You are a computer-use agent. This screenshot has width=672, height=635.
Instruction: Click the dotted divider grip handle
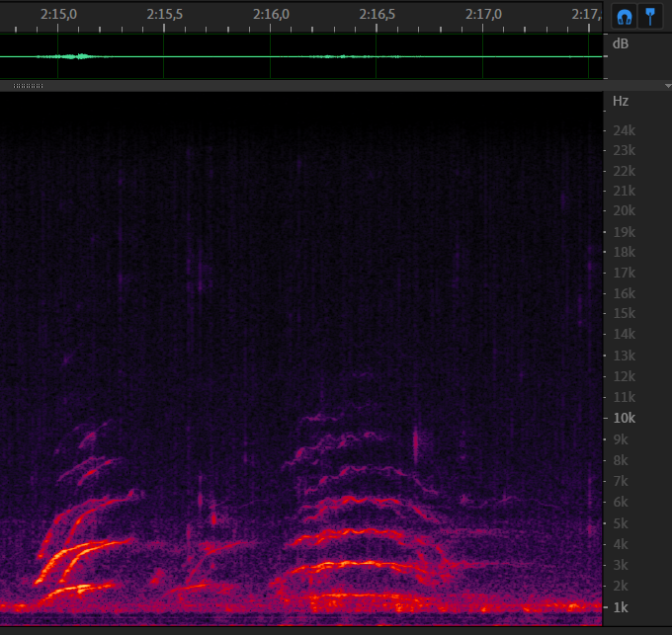coord(28,86)
